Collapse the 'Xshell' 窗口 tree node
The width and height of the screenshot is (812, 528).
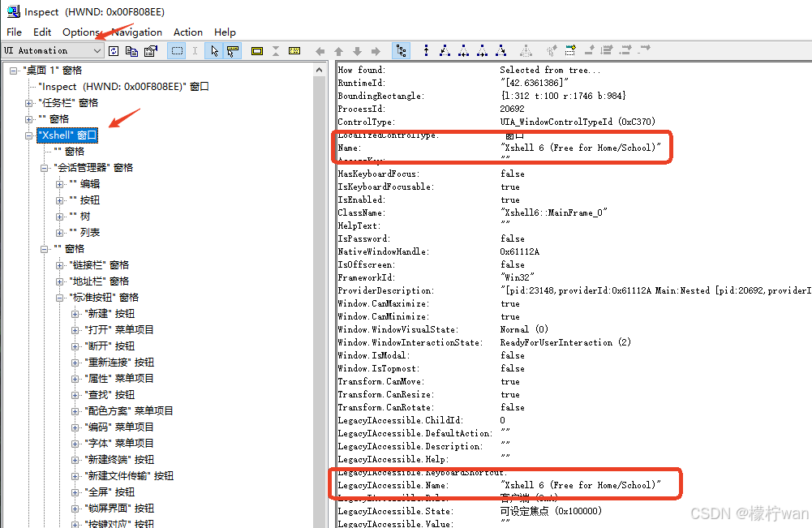(x=28, y=135)
